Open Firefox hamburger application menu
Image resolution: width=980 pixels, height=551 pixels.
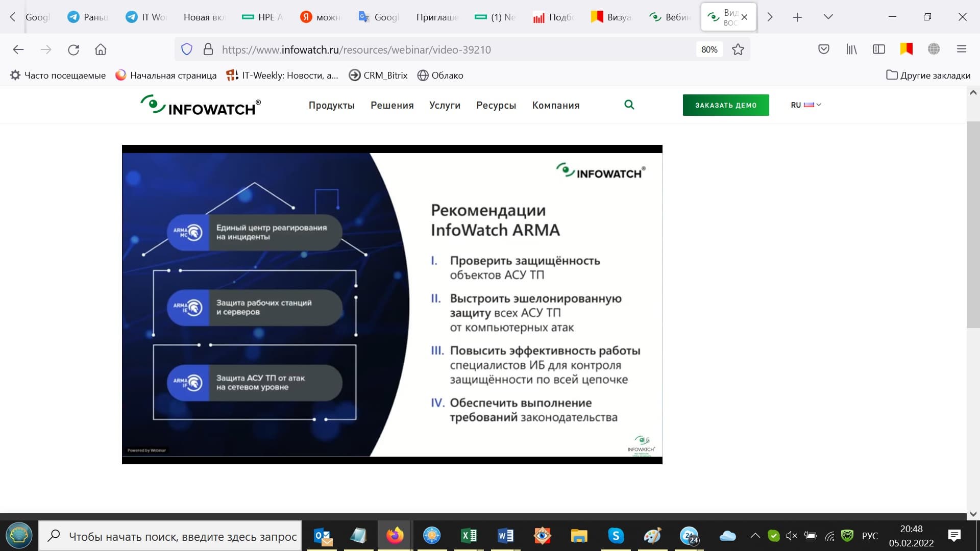click(962, 49)
